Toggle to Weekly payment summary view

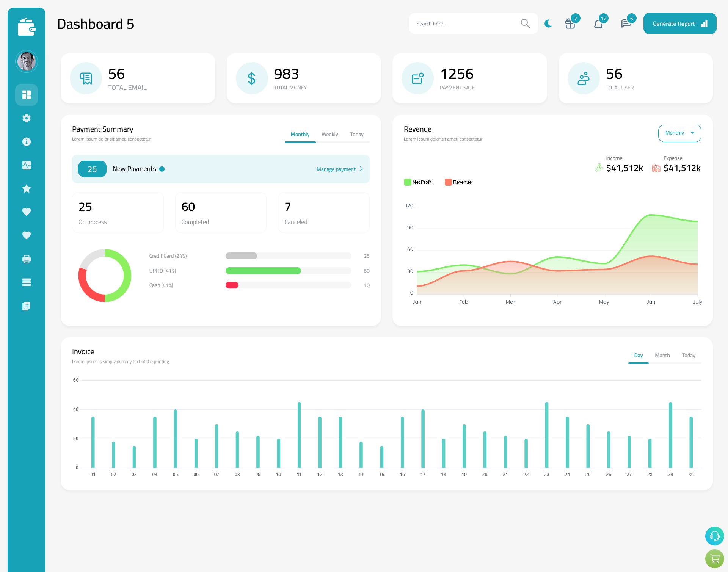(330, 134)
